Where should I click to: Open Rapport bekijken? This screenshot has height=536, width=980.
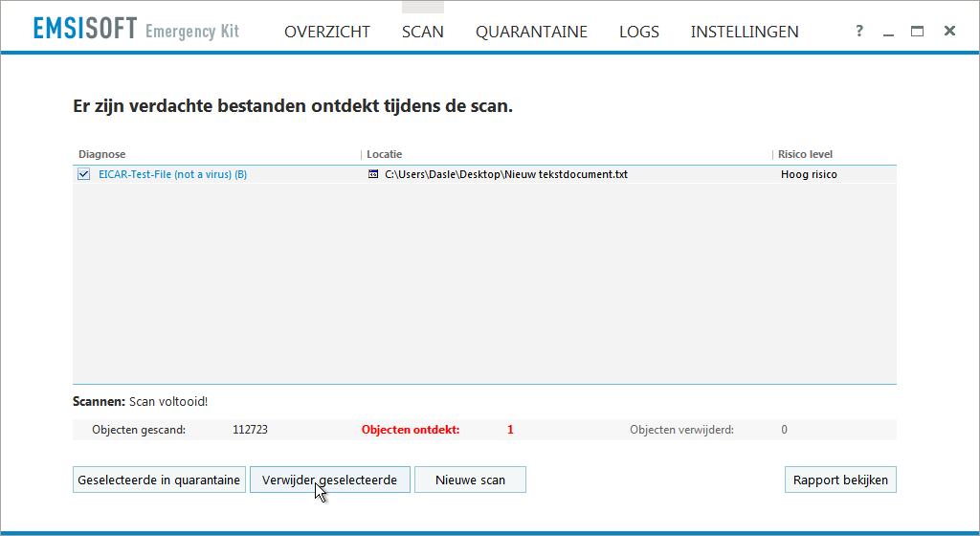click(840, 480)
